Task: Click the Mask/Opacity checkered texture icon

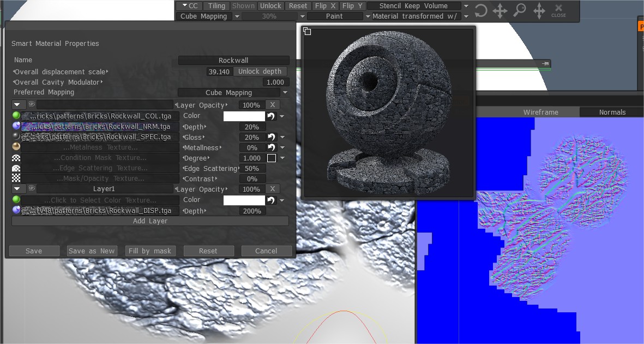Action: pos(16,178)
